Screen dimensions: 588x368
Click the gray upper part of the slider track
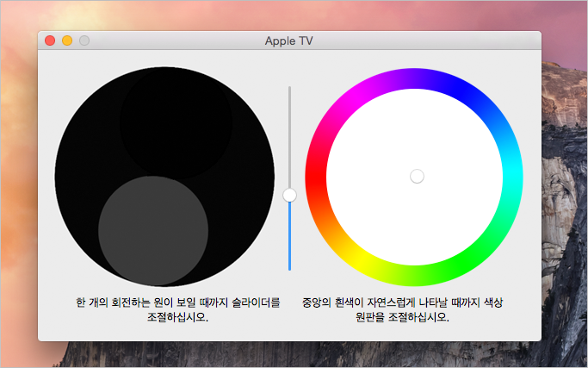[289, 137]
